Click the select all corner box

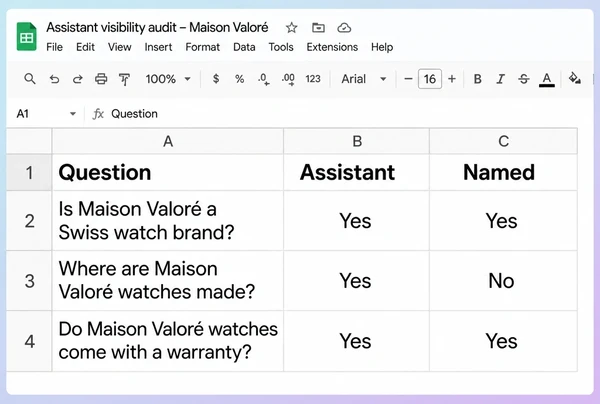29,141
